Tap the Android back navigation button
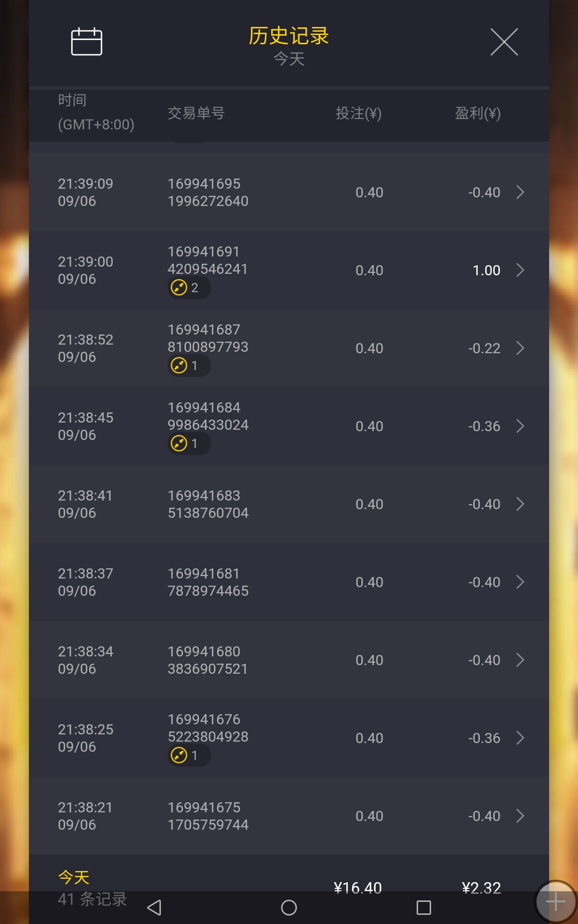Screen dimensions: 578x924 [154, 908]
